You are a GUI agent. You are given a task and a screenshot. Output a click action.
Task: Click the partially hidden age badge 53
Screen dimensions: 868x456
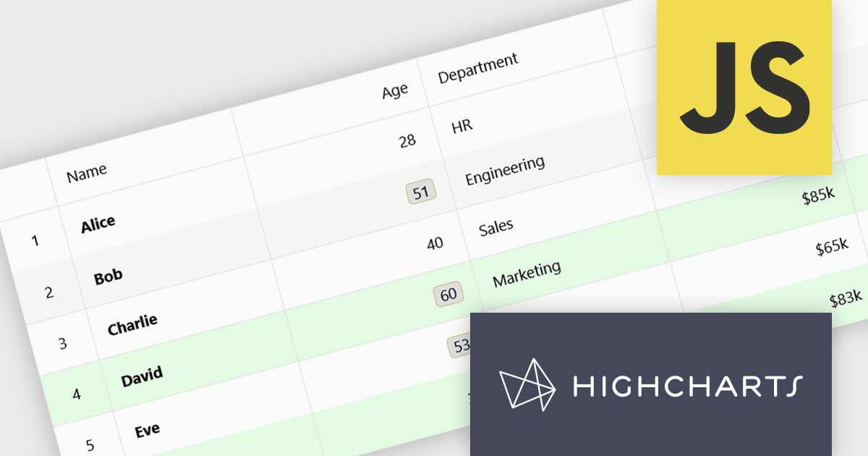click(x=459, y=346)
